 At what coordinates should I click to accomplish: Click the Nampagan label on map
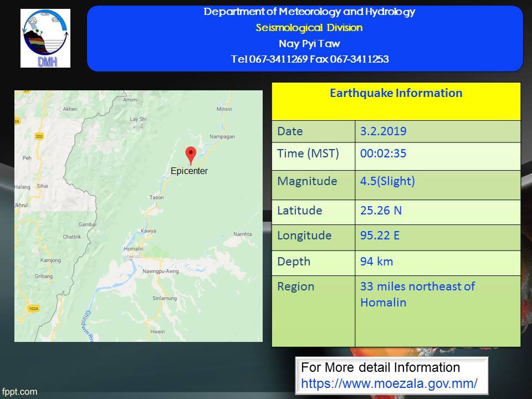[222, 137]
